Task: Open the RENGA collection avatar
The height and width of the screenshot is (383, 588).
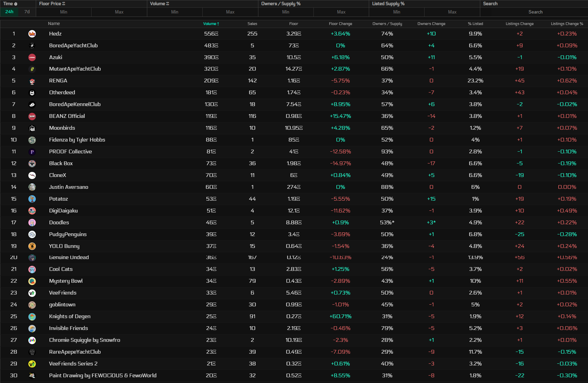Action: (32, 81)
